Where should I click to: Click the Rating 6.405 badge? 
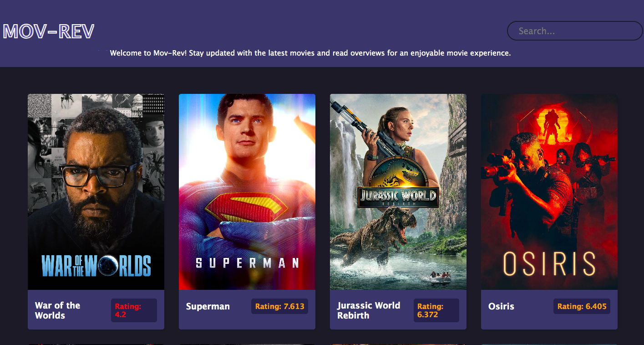click(x=582, y=306)
